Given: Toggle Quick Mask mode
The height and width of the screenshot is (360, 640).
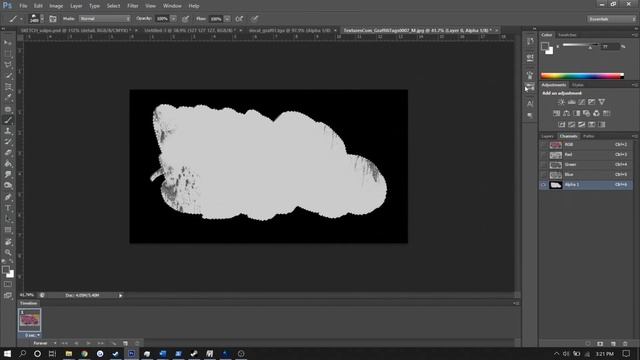Looking at the screenshot, I should click(8, 284).
